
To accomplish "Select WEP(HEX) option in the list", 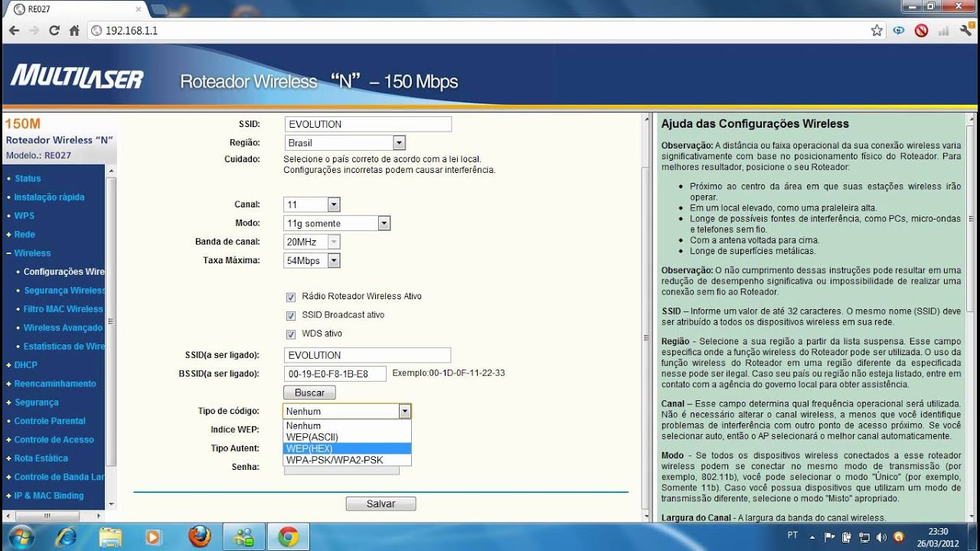I will (347, 448).
